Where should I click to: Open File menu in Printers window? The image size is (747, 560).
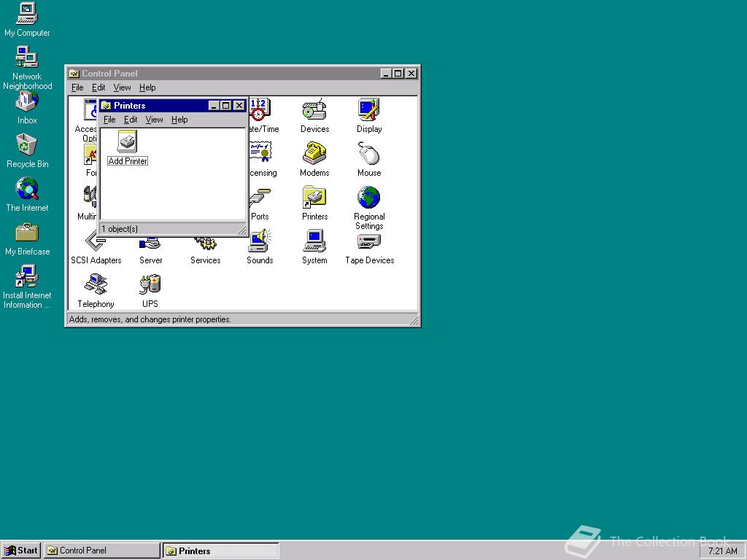tap(109, 120)
